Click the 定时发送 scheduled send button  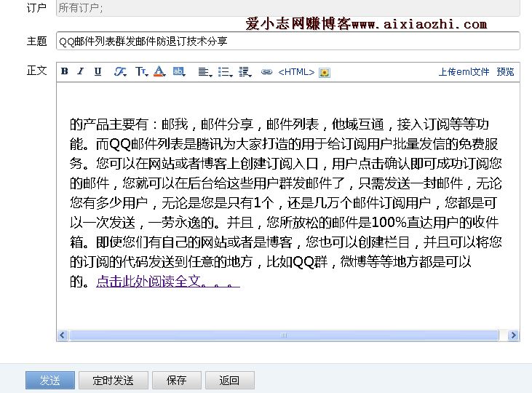(x=114, y=380)
